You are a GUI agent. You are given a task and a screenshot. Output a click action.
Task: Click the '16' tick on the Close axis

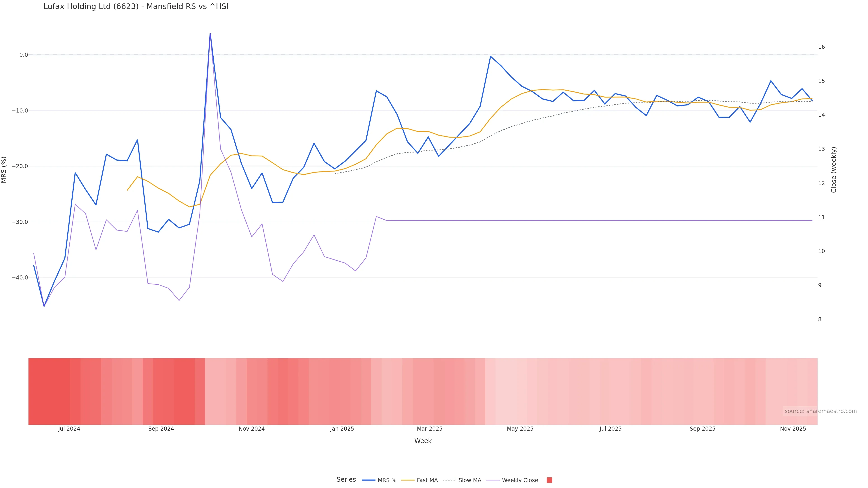(x=821, y=47)
